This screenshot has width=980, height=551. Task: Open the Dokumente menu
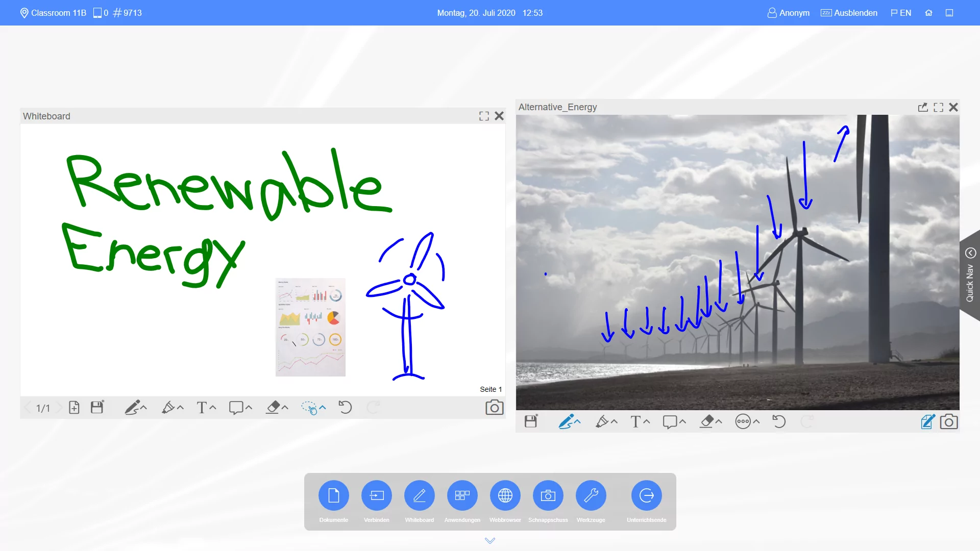coord(334,495)
